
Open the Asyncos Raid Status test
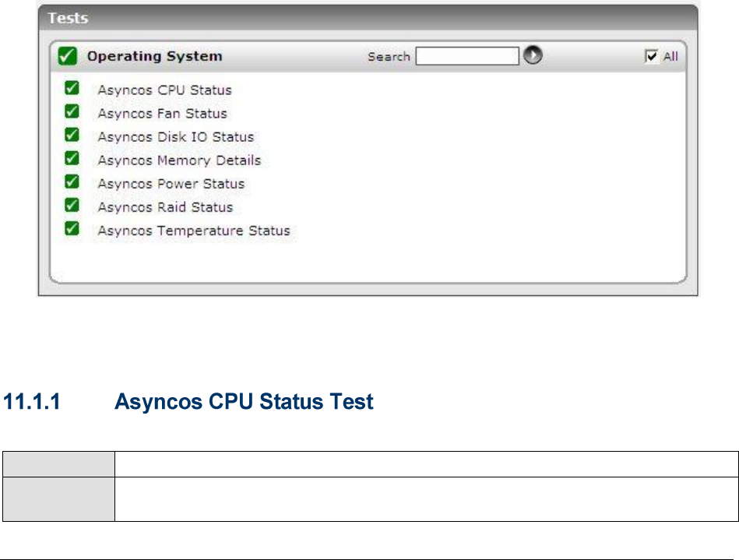pos(165,207)
